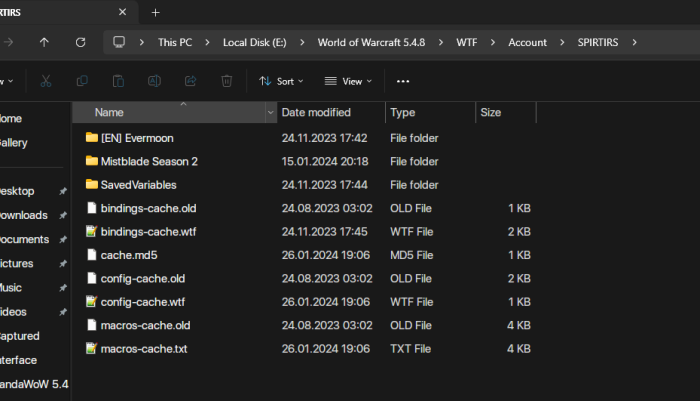
Task: Expand chevron after SPIRTIRS in breadcrumb
Action: (x=634, y=43)
